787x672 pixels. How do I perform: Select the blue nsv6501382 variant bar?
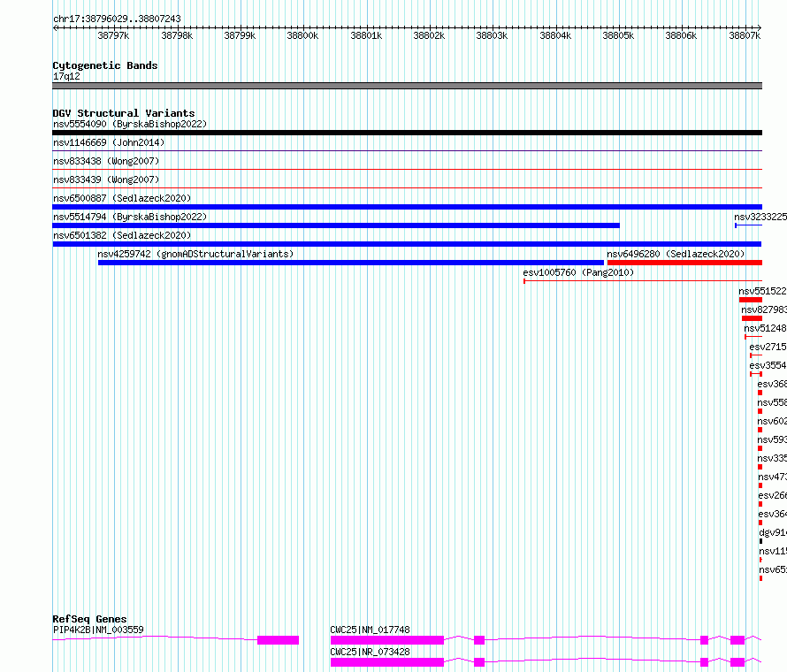point(407,244)
